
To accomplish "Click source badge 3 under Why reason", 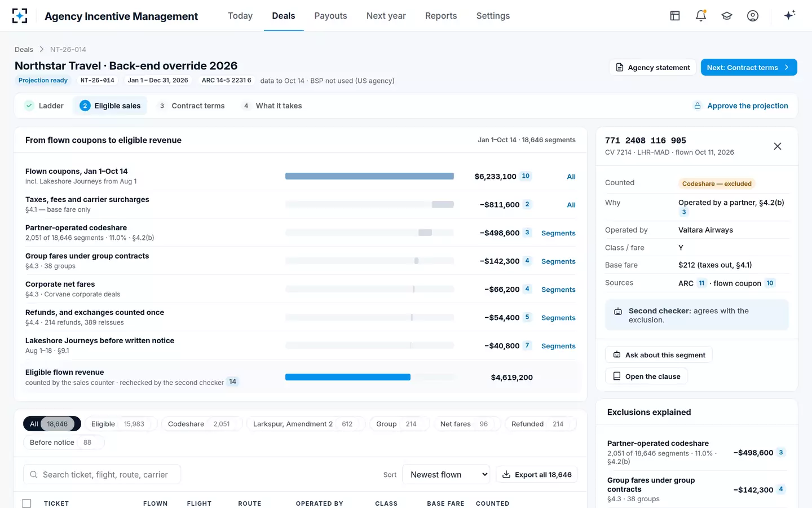I will [684, 212].
